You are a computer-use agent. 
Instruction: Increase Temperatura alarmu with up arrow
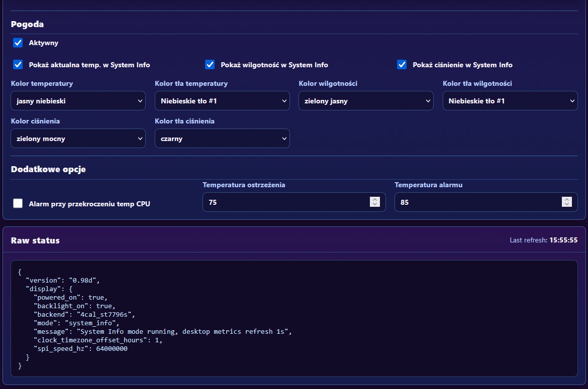pyautogui.click(x=566, y=200)
